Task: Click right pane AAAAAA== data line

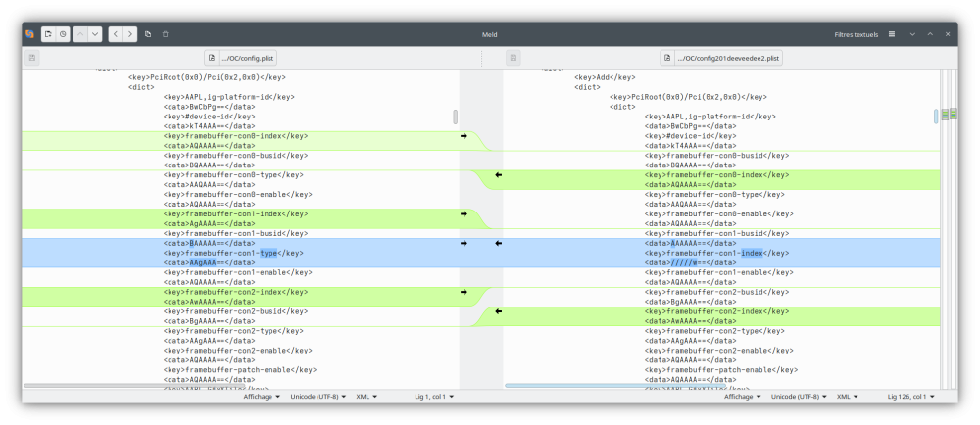Action: (690, 243)
